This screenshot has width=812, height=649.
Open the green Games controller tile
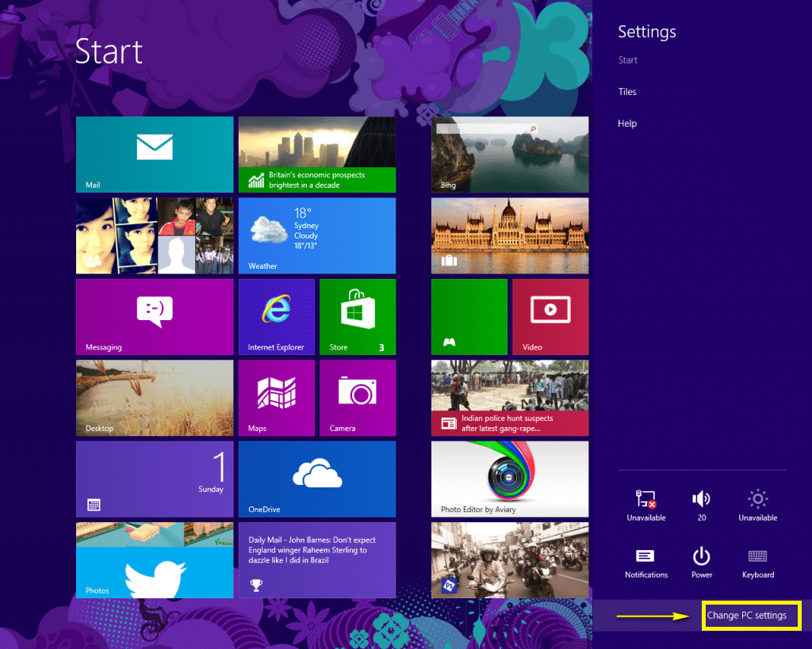click(x=469, y=317)
